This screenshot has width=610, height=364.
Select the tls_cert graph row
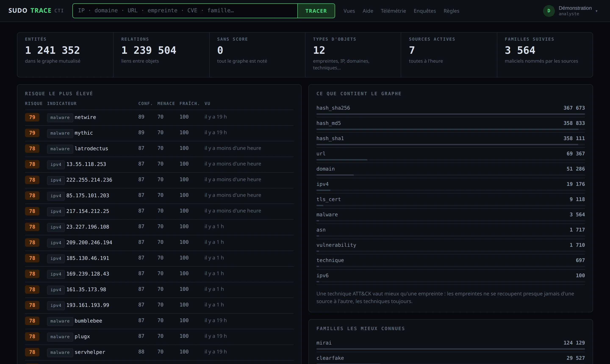pos(451,201)
